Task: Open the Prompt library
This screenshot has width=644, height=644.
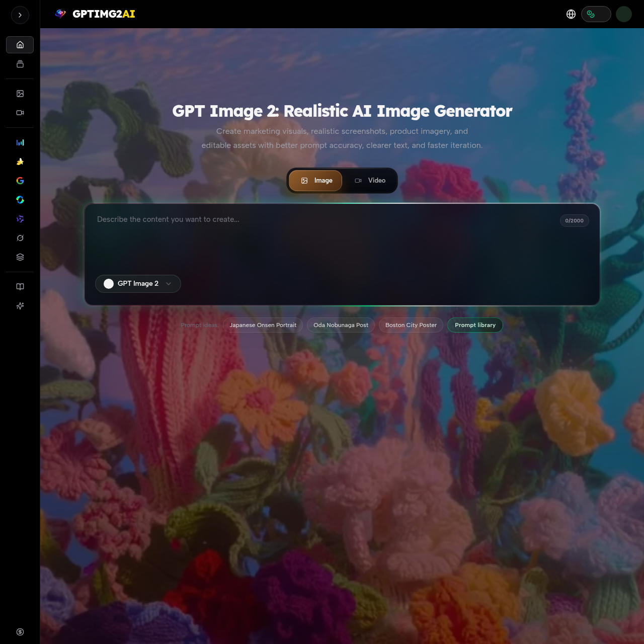Action: (x=475, y=325)
